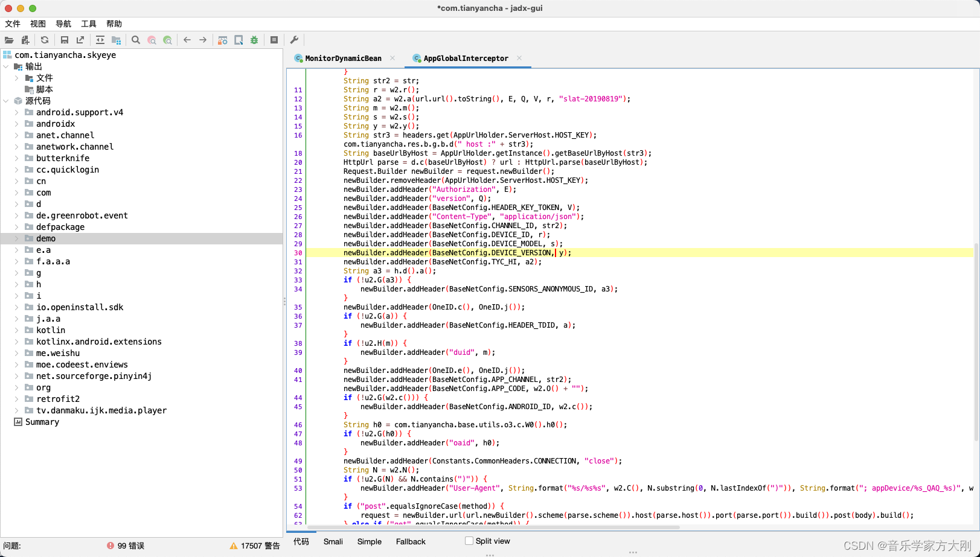
Task: Click the code editor horizontal scrollbar
Action: coord(493,527)
